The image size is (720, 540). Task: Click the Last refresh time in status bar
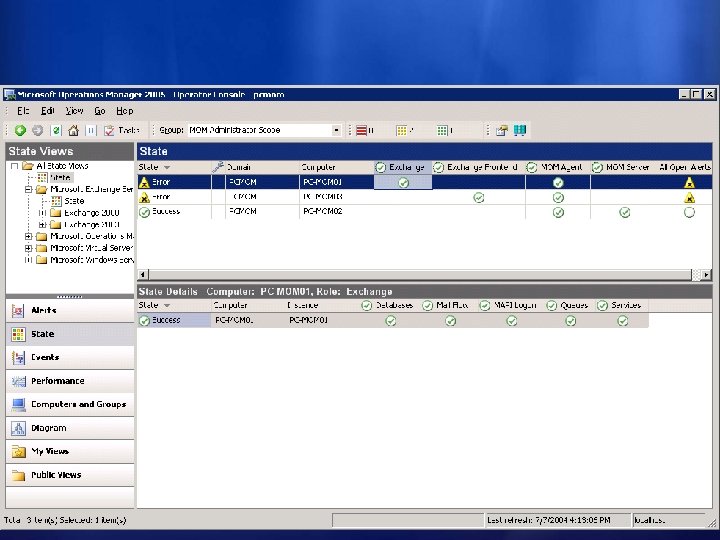(x=549, y=520)
